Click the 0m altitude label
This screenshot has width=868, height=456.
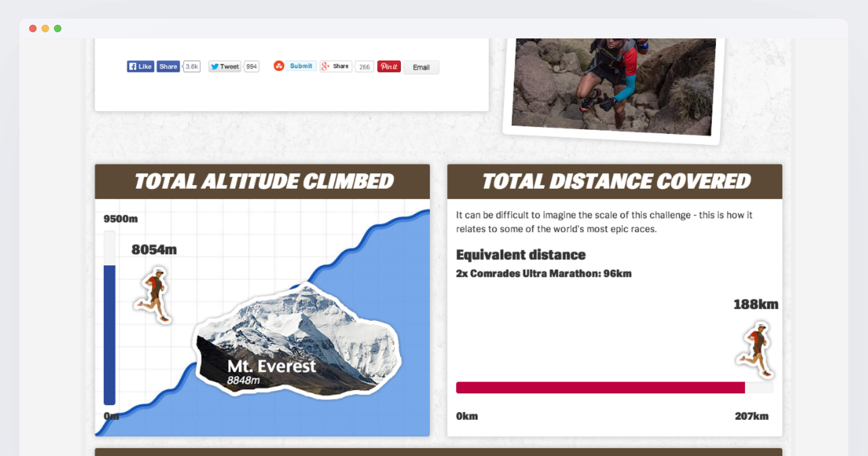tap(111, 416)
